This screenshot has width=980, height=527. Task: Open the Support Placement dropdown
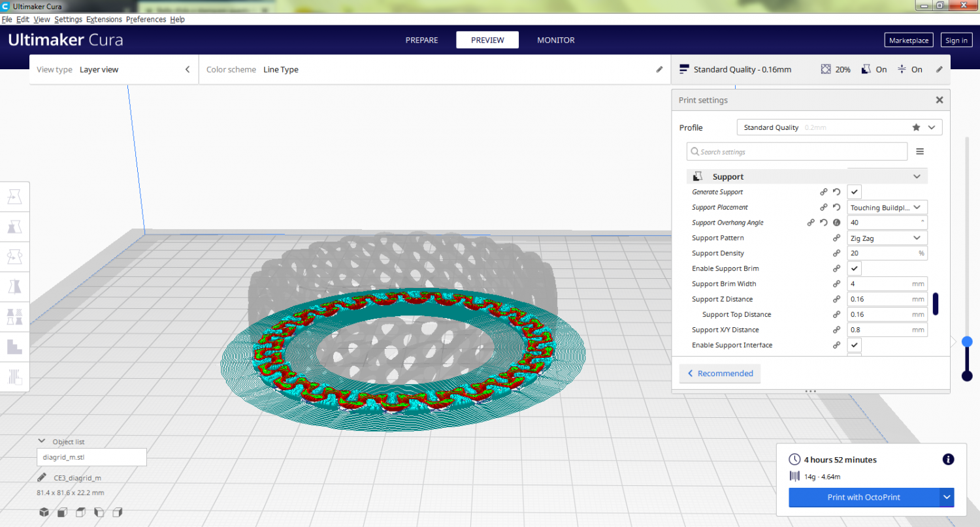[887, 207]
